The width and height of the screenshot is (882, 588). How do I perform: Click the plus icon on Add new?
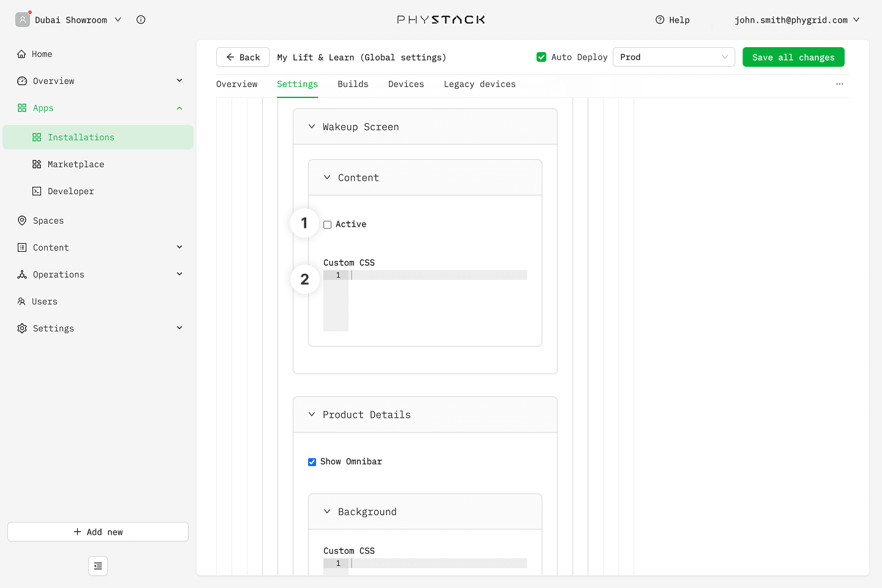pyautogui.click(x=77, y=532)
